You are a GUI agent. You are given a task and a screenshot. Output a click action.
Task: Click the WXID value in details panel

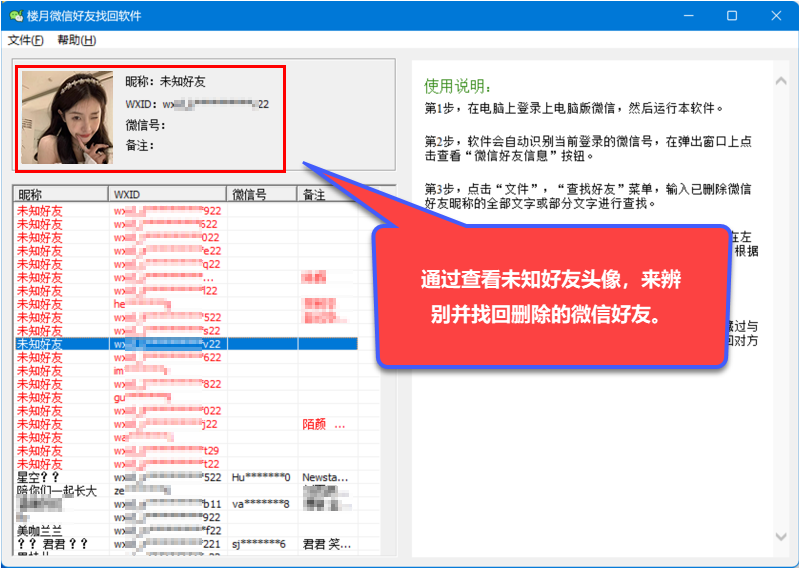tap(216, 104)
